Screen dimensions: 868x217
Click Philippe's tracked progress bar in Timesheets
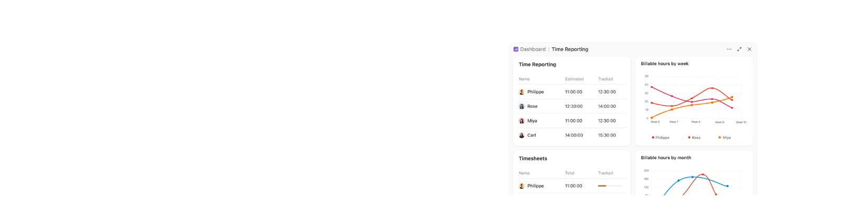pos(610,186)
